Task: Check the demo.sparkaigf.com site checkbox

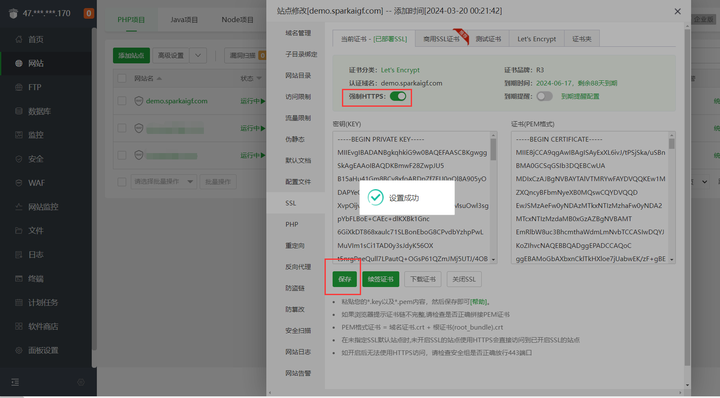Action: point(122,101)
